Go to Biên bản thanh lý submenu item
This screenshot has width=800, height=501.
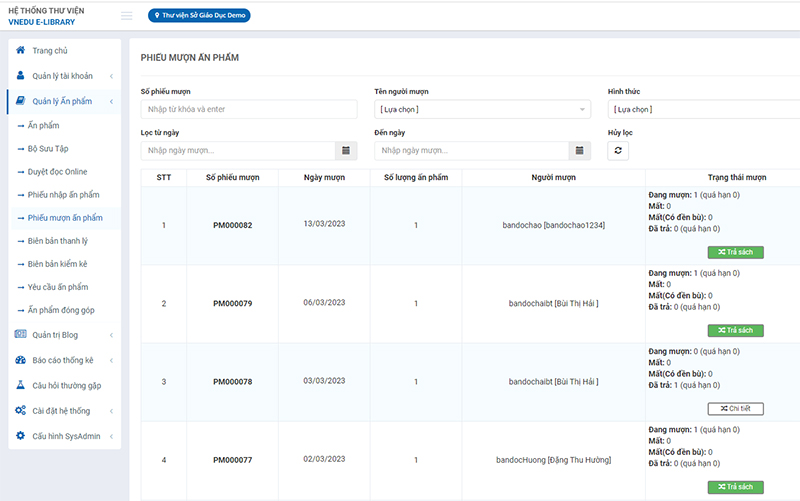click(x=58, y=241)
